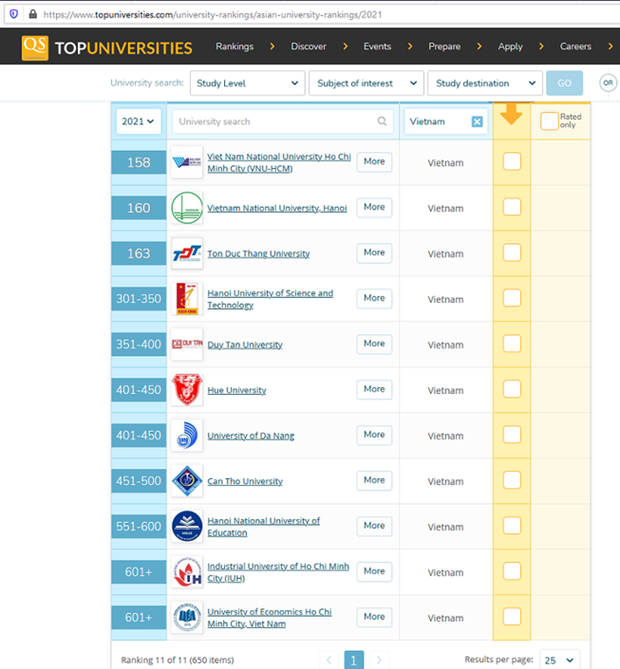Click the Can Tho University logo
The height and width of the screenshot is (669, 620).
coord(186,481)
